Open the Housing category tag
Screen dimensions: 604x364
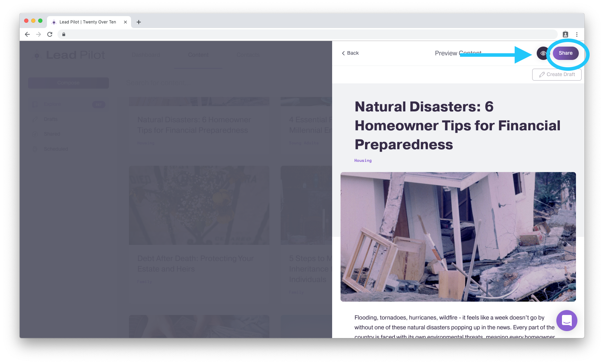click(x=363, y=160)
